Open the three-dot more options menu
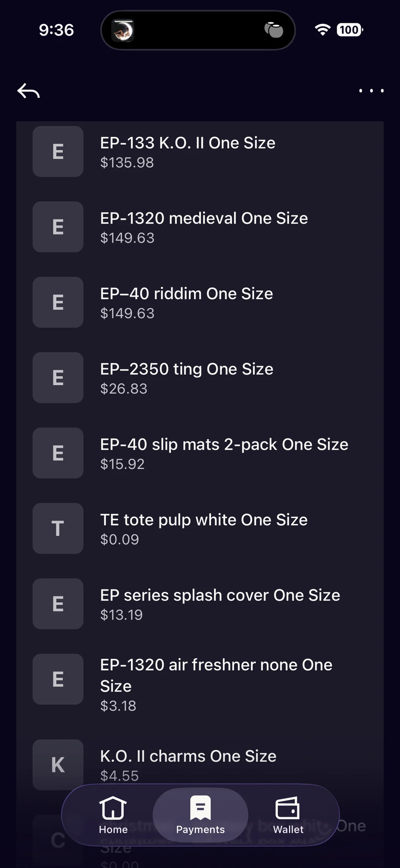The width and height of the screenshot is (400, 868). click(371, 91)
